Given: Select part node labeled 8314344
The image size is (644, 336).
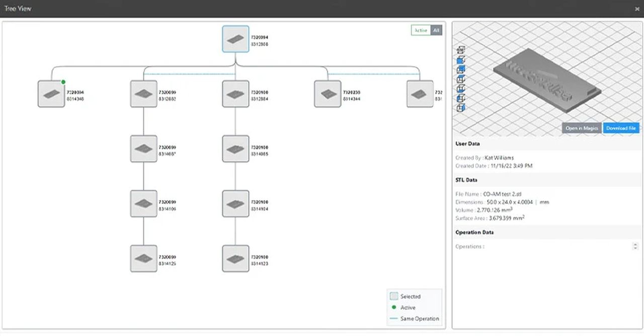Looking at the screenshot, I should (328, 94).
